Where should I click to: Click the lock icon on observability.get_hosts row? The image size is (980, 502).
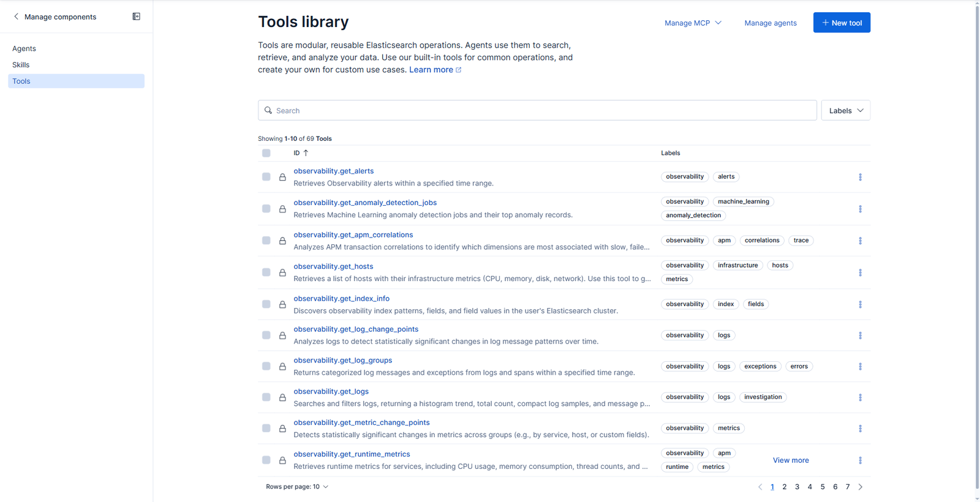pos(282,272)
